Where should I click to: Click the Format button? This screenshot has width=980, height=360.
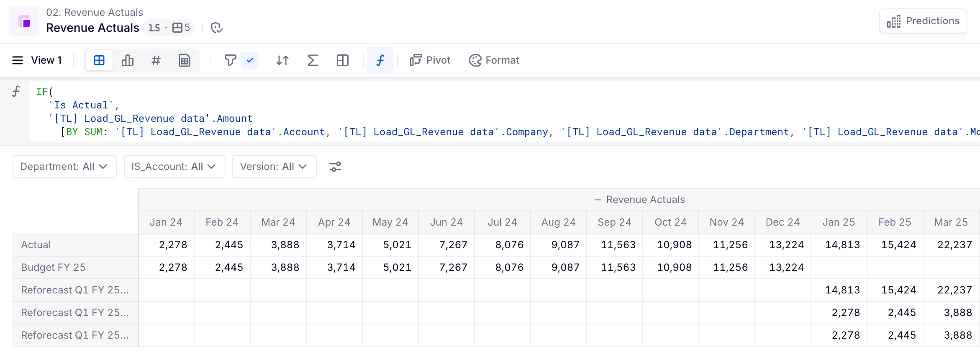pyautogui.click(x=494, y=60)
